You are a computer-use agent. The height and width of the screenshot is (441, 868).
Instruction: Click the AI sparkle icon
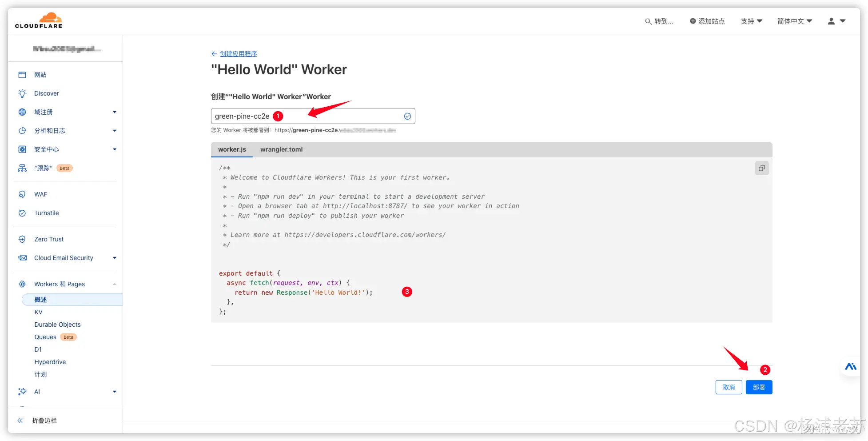tap(22, 392)
